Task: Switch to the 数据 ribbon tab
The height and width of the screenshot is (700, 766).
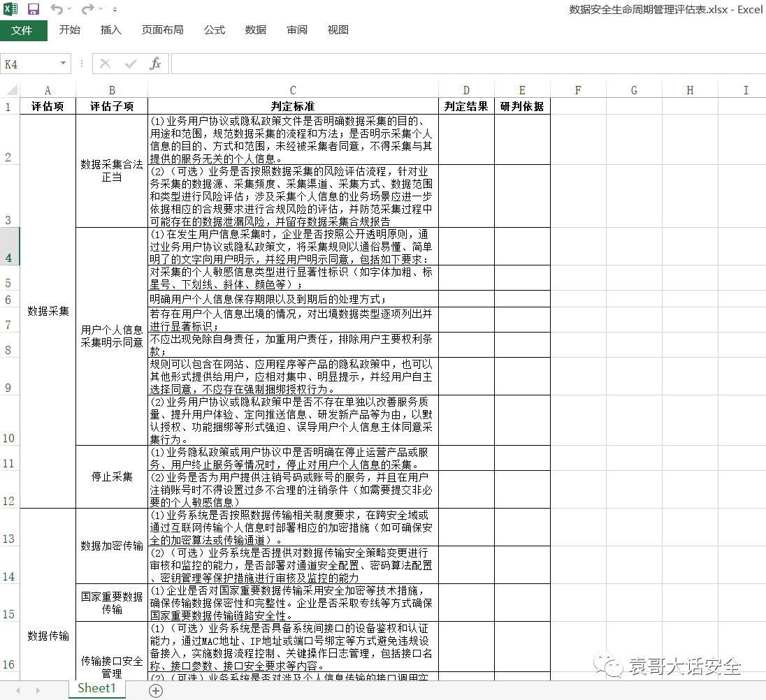Action: coord(256,30)
